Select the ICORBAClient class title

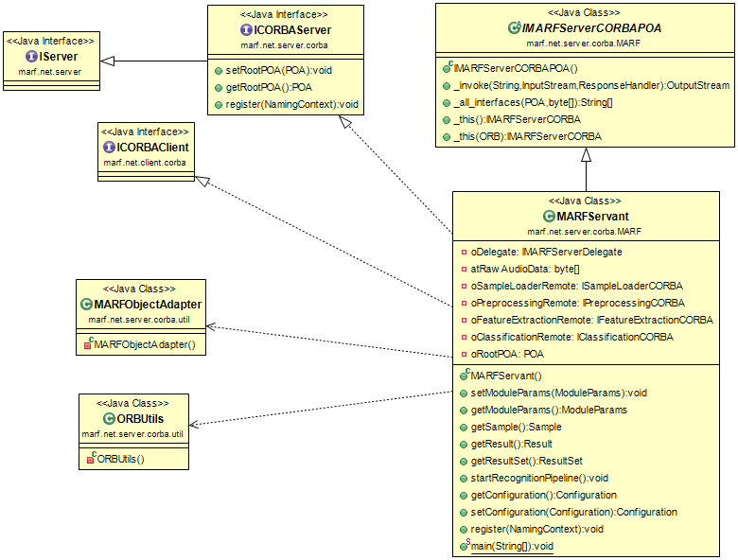(x=153, y=148)
